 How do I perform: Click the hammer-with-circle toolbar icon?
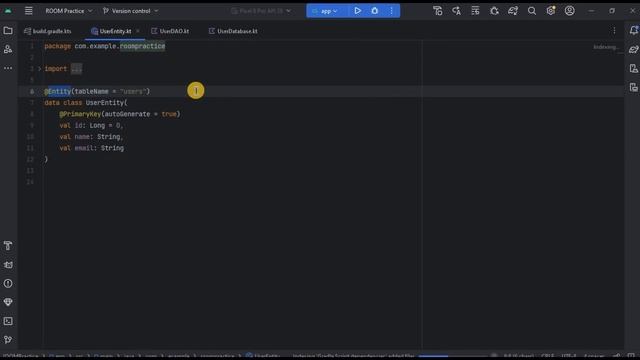pos(438,11)
